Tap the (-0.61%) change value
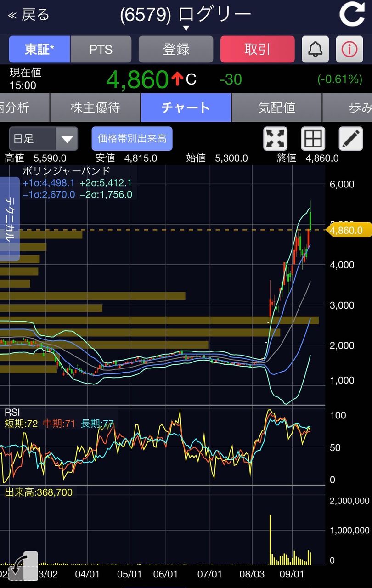This screenshot has height=588, width=372. click(x=340, y=79)
